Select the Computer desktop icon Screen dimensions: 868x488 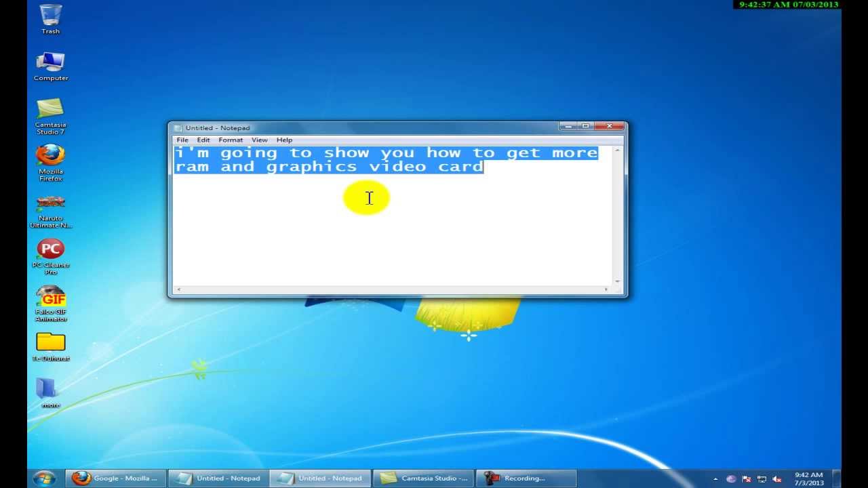[51, 66]
